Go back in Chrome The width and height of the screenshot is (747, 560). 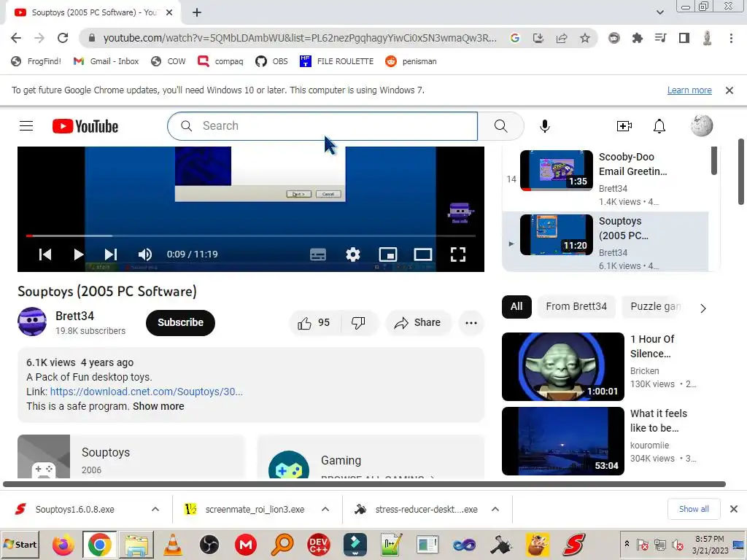point(16,38)
